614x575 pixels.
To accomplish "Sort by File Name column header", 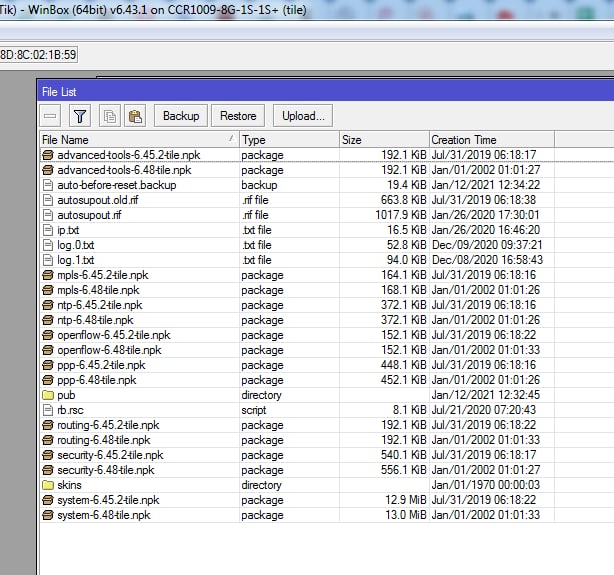I will (139, 140).
